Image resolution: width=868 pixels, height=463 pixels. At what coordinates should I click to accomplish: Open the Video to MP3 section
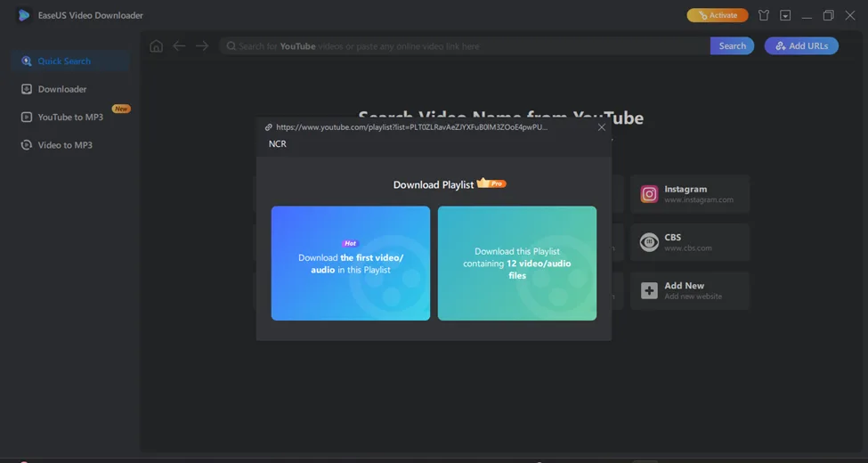70,145
